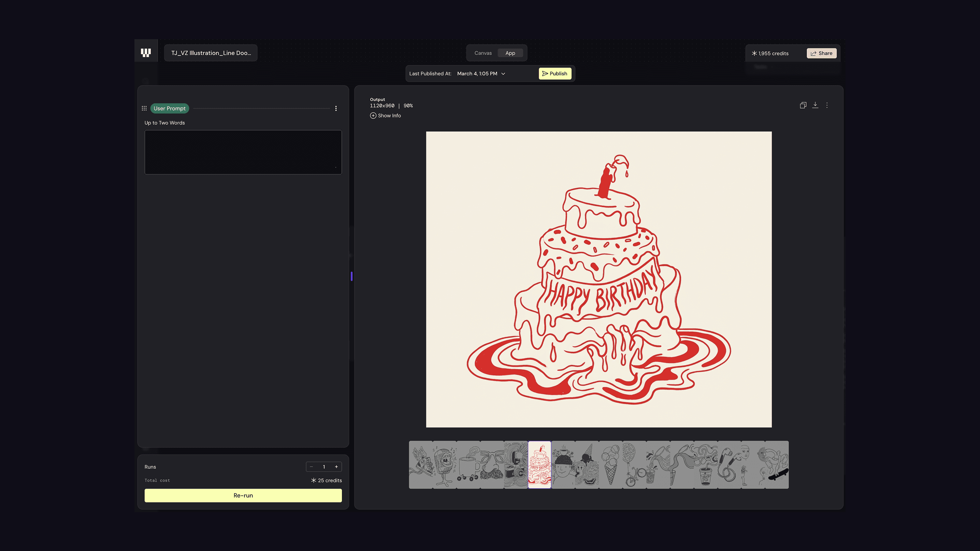Viewport: 980px width, 551px height.
Task: Click the drag handle beside User Prompt
Action: click(144, 108)
